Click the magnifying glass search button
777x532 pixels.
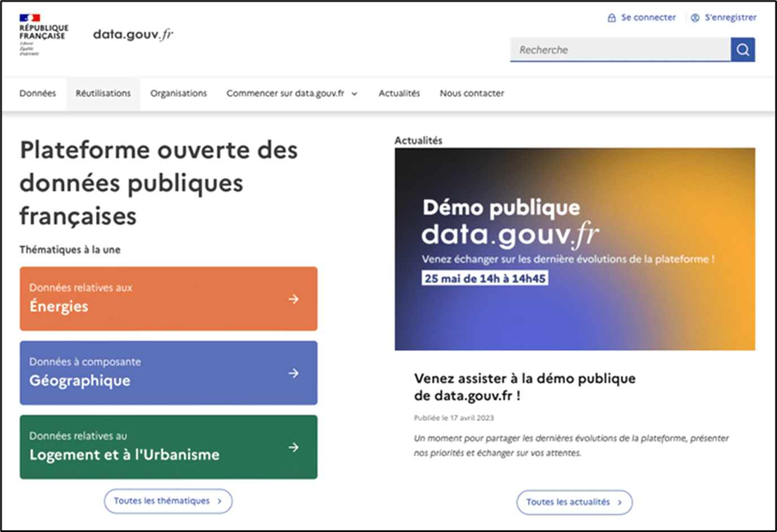(x=743, y=50)
